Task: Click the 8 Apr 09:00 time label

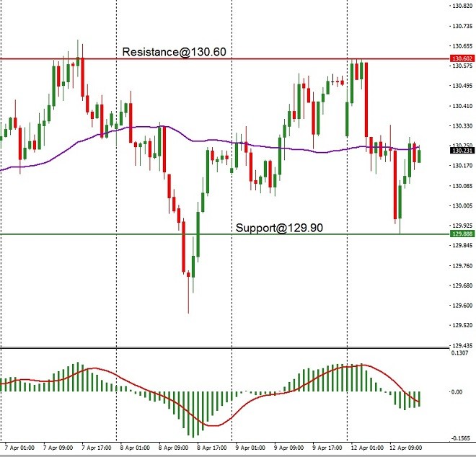Action: (173, 448)
